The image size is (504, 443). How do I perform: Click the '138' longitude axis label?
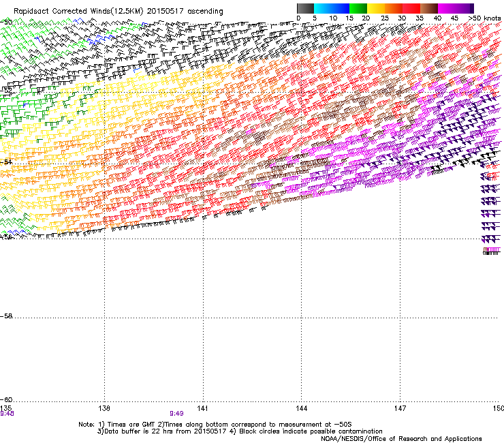click(x=104, y=408)
